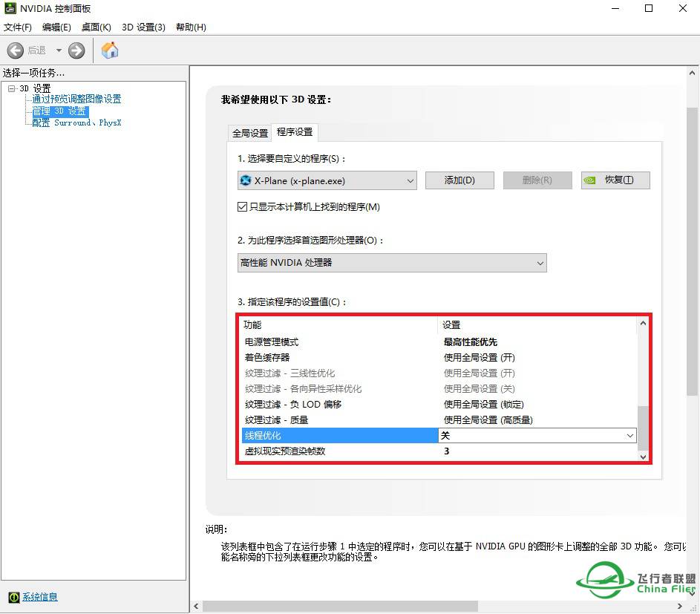Screen dimensions: 700x614
Task: Open the 桌面(K) menu
Action: [x=96, y=27]
